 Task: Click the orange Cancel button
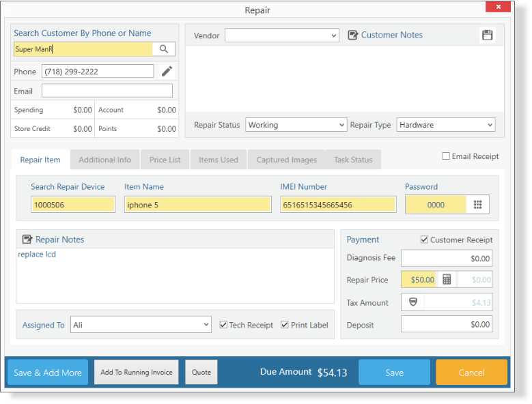[471, 373]
